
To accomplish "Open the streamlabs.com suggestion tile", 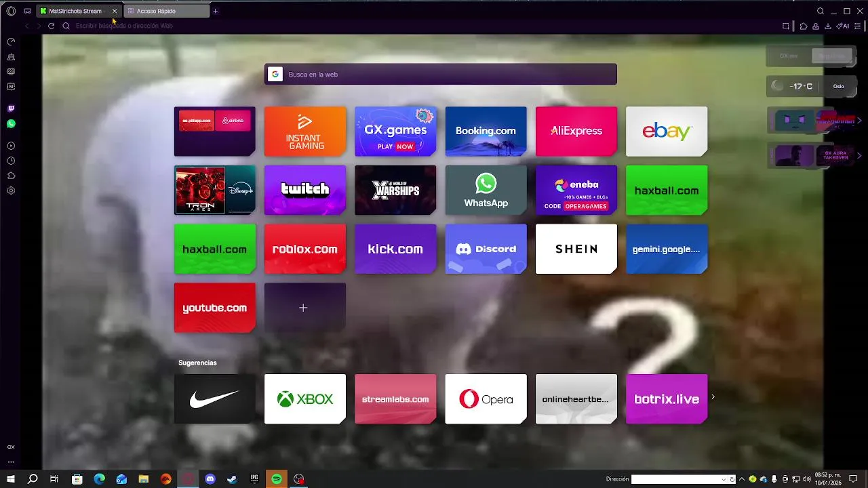I will point(395,399).
